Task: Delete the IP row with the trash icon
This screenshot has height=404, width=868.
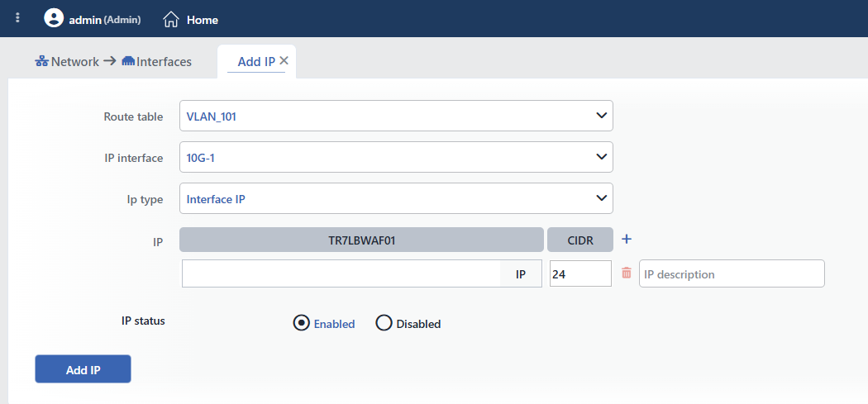Action: [x=626, y=273]
